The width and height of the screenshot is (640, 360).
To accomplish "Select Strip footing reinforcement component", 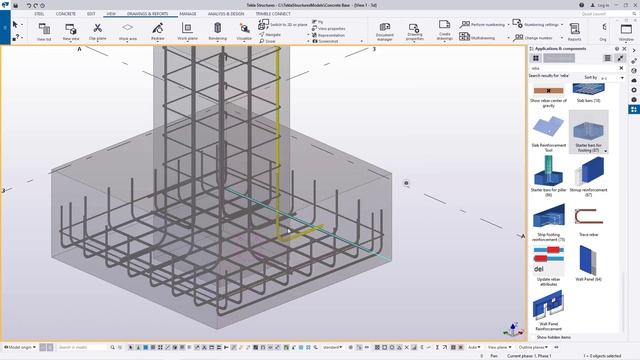I will point(548,222).
